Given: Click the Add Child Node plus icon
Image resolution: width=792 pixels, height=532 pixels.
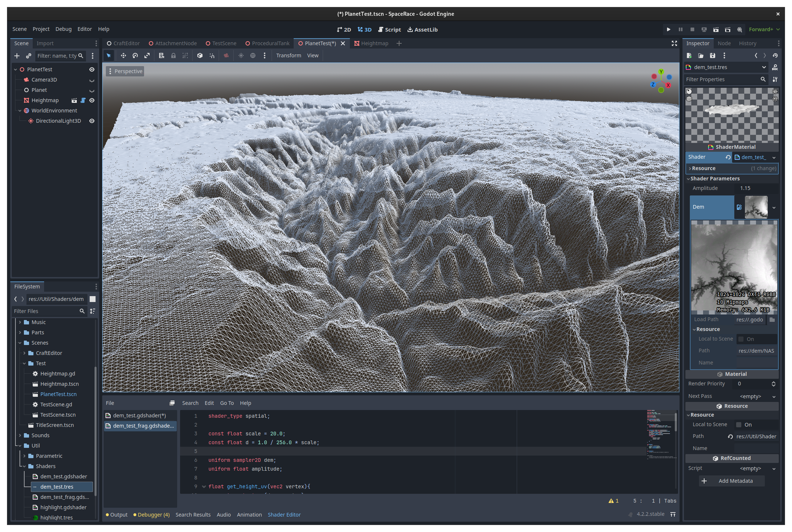Looking at the screenshot, I should 17,56.
